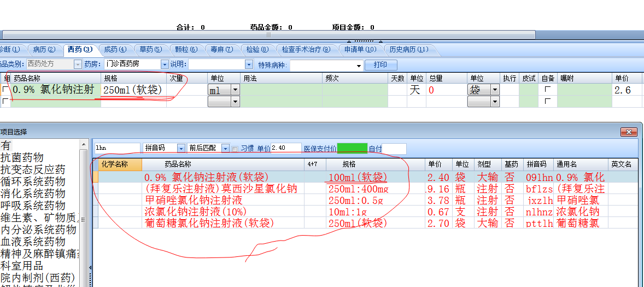Select the 循环系统药物 category
644x287 pixels.
click(x=33, y=181)
